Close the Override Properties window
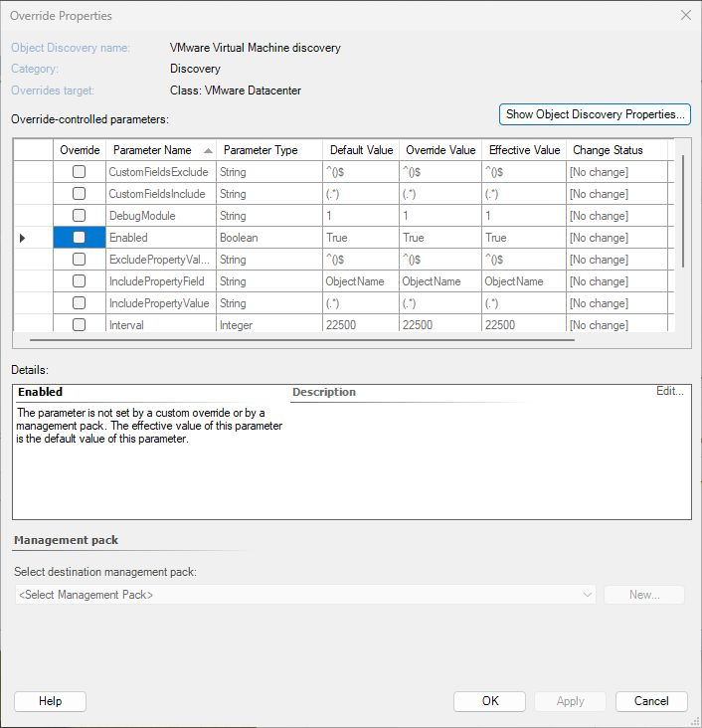 pyautogui.click(x=686, y=15)
